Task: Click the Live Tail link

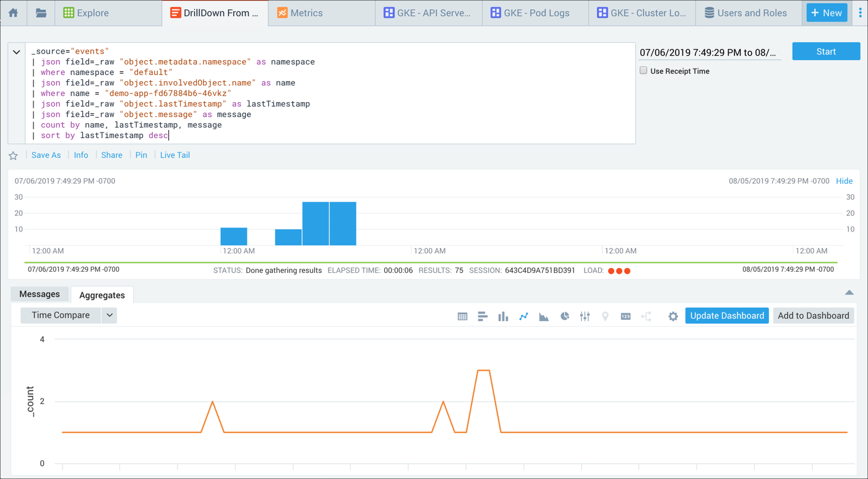Action: point(174,155)
